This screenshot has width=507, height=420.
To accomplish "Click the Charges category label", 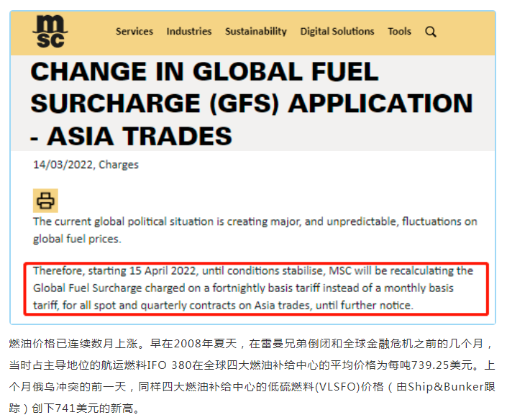I will click(119, 165).
